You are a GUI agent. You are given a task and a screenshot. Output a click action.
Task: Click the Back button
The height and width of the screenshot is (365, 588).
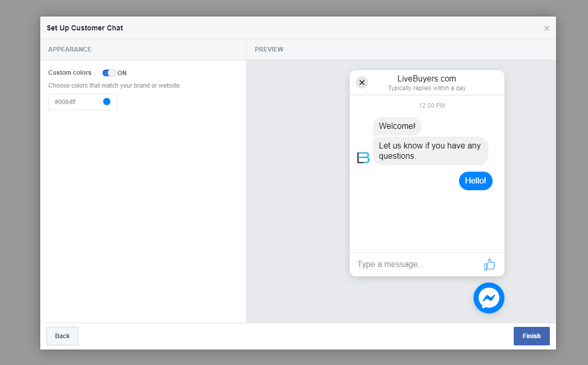point(62,336)
